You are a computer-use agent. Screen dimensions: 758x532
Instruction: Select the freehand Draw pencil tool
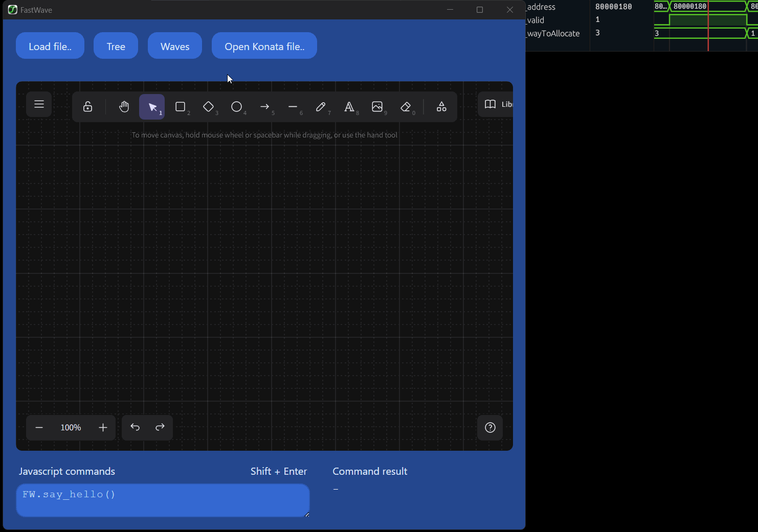(321, 107)
